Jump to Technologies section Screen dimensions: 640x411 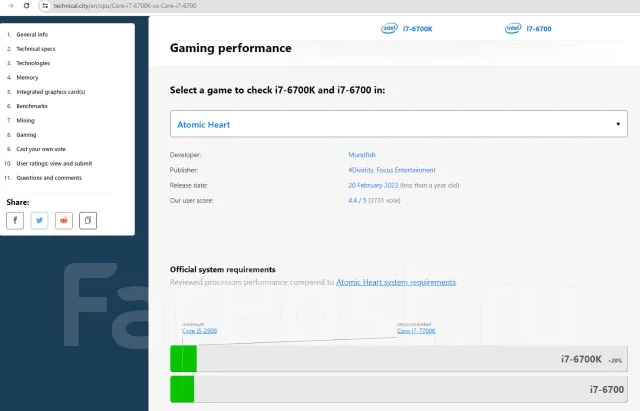click(33, 63)
